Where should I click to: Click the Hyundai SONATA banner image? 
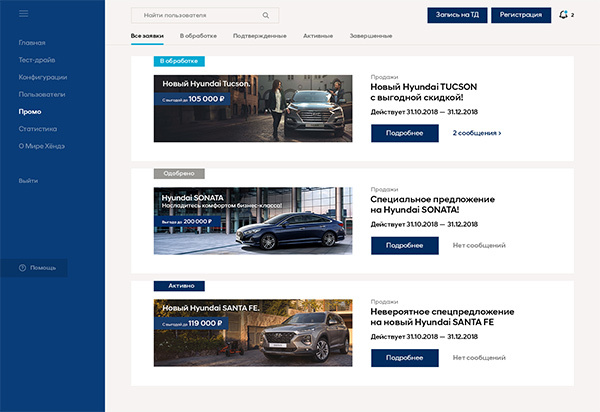click(253, 221)
